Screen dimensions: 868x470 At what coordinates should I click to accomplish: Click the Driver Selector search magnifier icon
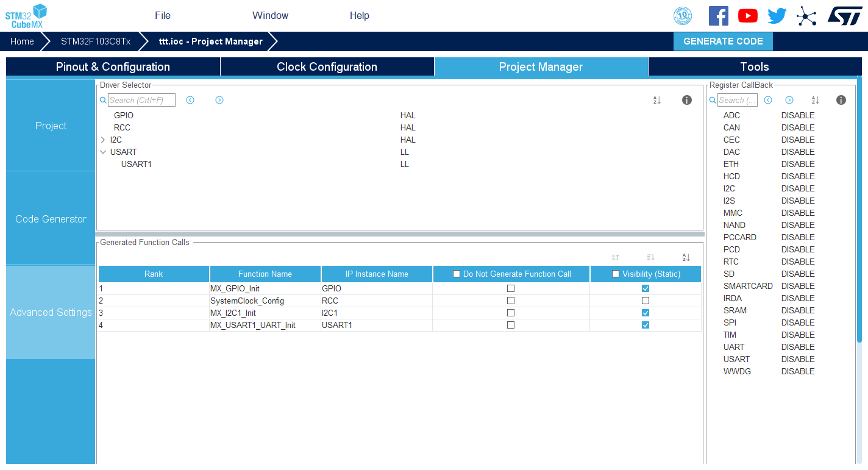tap(103, 100)
